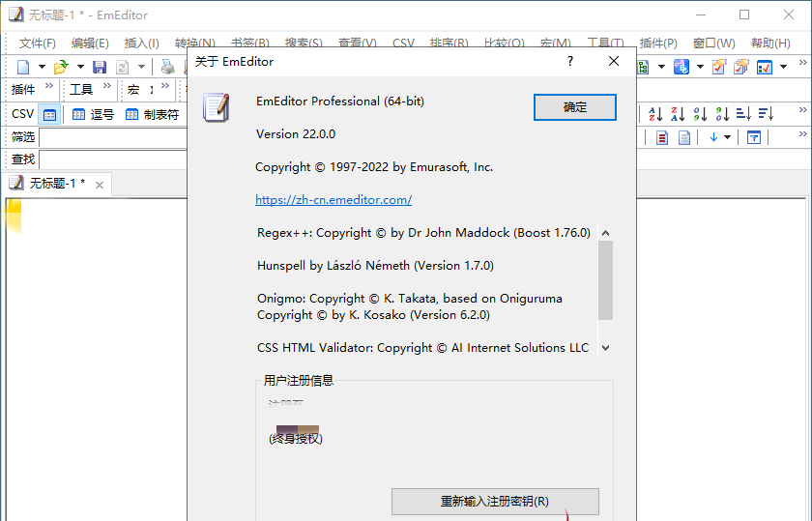Expand the sort toolbar overflow chevron

802,110
